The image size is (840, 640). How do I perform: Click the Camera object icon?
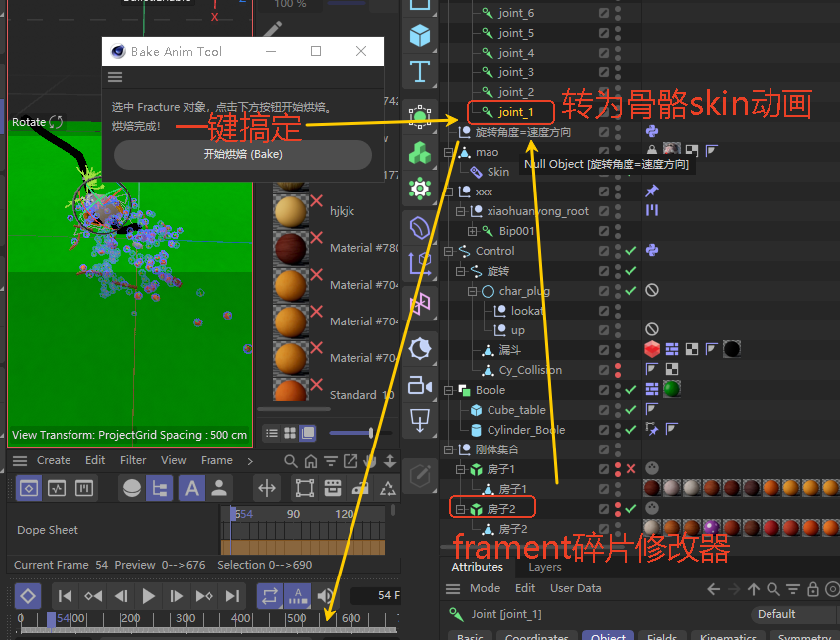[420, 385]
